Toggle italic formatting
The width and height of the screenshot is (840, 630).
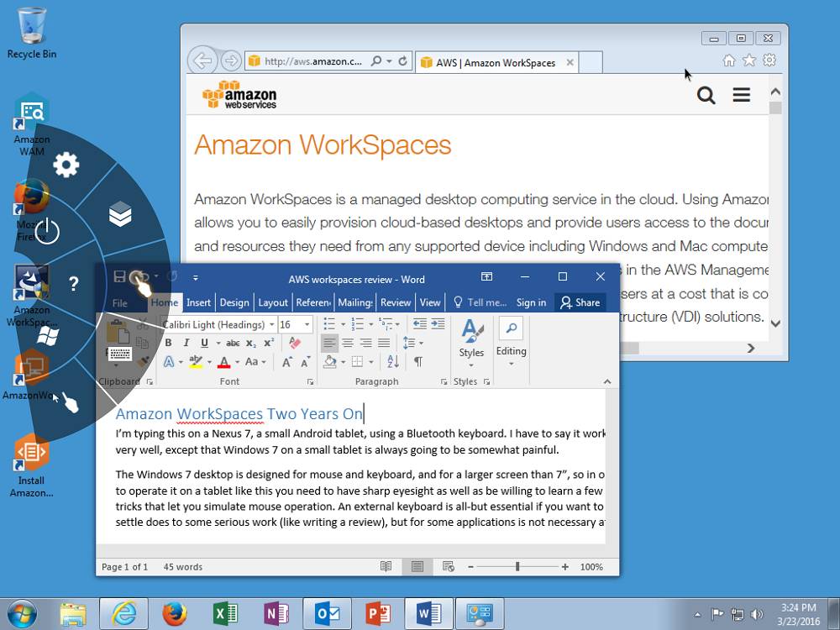186,343
